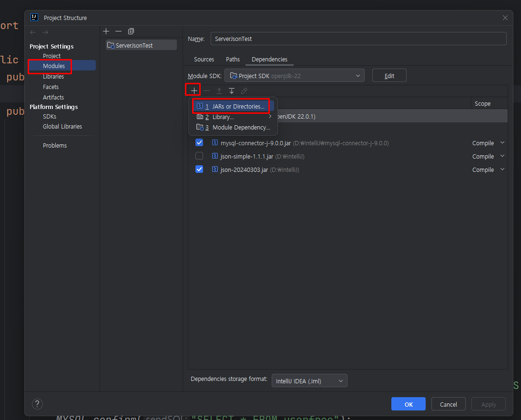Screen dimensions: 521x420
Task: Move dependency up arrow icon
Action: tap(219, 90)
